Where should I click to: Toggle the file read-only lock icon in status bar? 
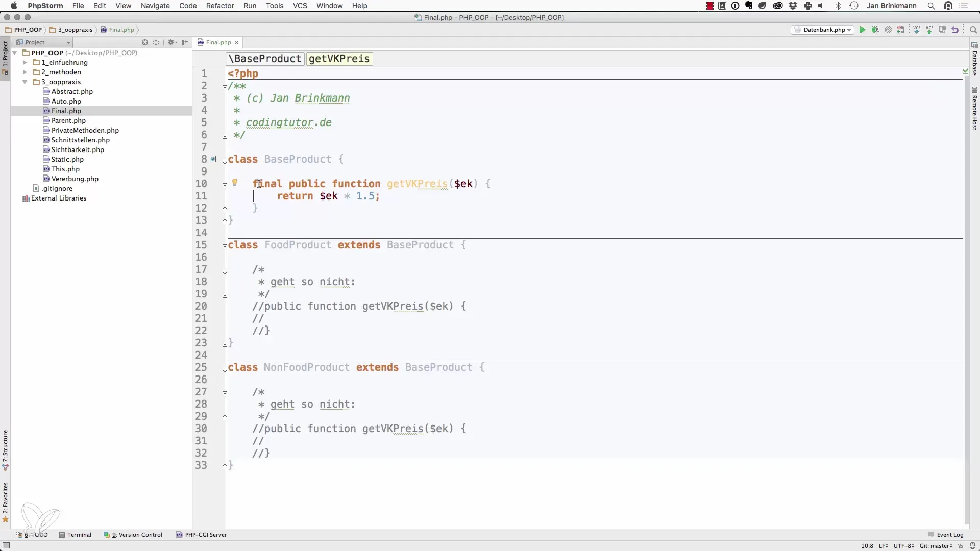[960, 546]
